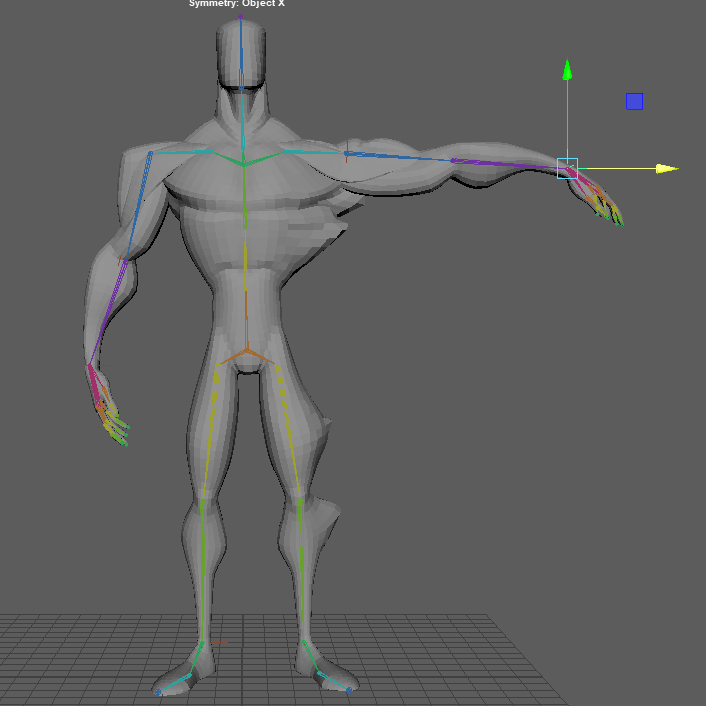This screenshot has width=706, height=706.
Task: Click the green Y-axis move arrow
Action: [567, 70]
